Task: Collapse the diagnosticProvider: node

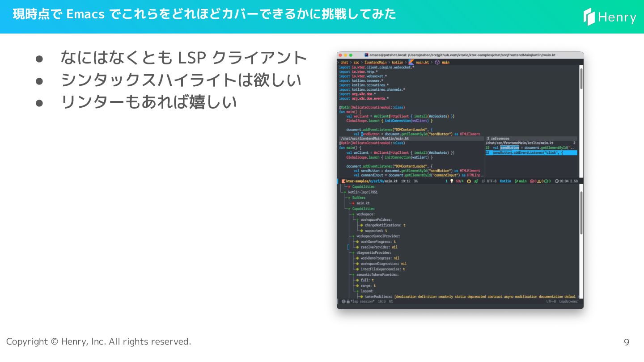Action: pos(353,253)
